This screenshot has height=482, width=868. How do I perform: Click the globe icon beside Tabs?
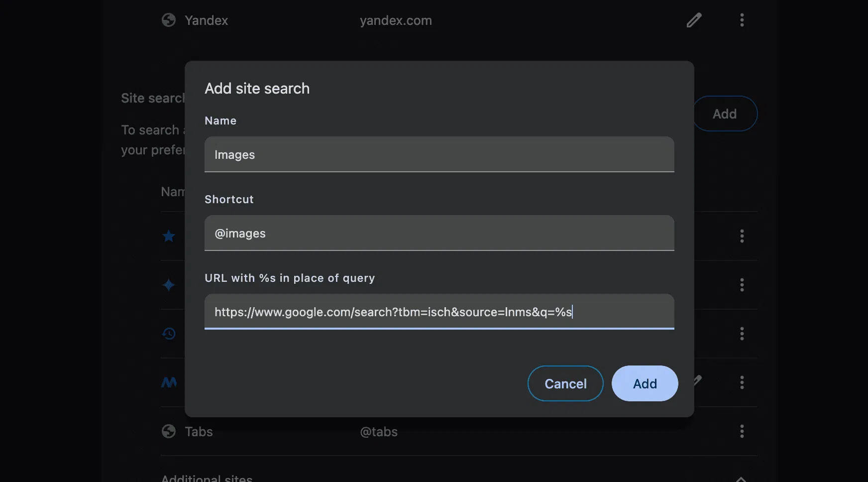click(x=169, y=431)
